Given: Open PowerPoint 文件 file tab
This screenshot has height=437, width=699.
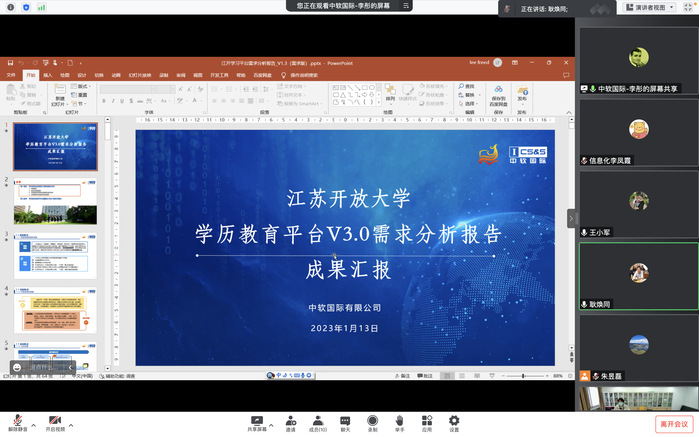Looking at the screenshot, I should point(11,75).
